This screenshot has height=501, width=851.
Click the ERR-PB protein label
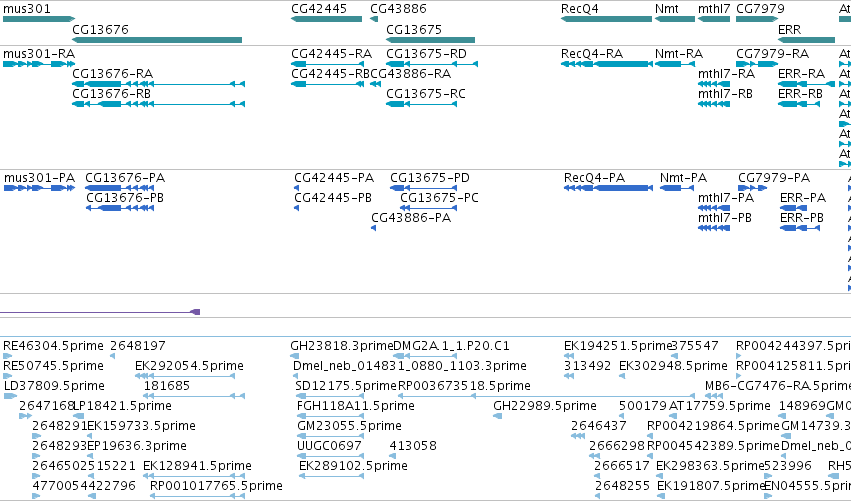(x=802, y=218)
